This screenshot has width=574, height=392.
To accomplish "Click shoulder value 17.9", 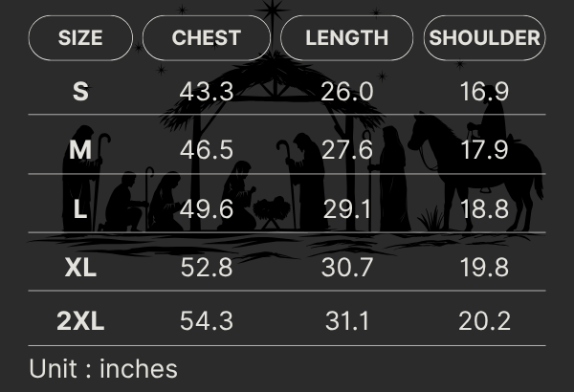I will (484, 151).
